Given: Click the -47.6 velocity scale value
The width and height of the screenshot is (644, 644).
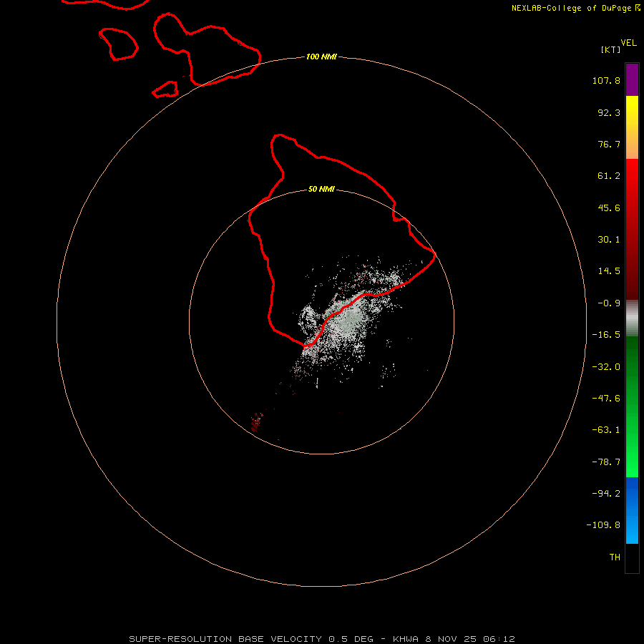Looking at the screenshot, I should pyautogui.click(x=606, y=399).
